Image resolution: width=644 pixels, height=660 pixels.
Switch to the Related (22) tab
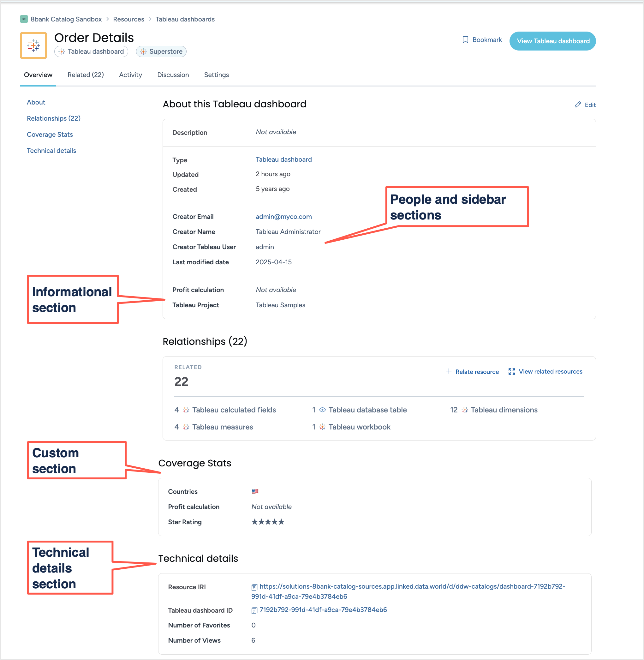86,75
